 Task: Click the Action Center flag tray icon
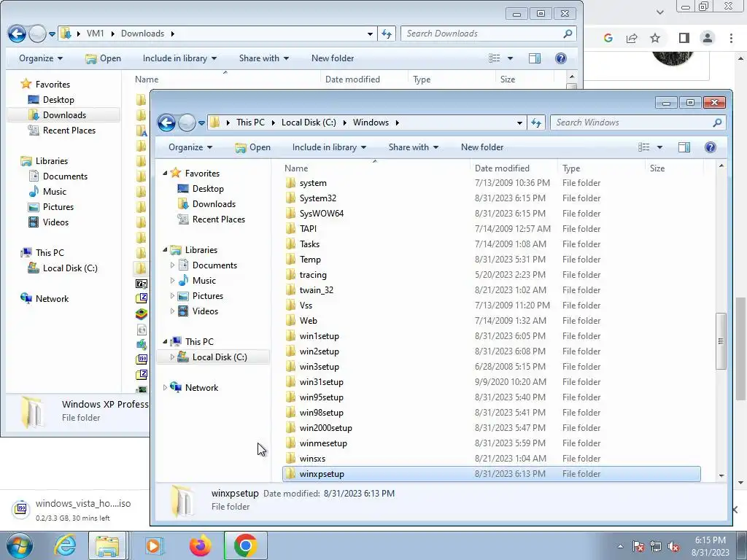coord(638,546)
